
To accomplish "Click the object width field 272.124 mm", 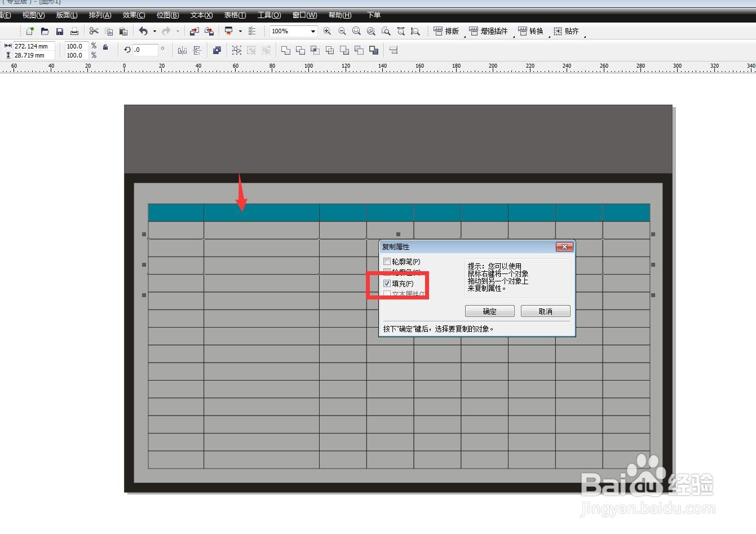I will pyautogui.click(x=34, y=46).
